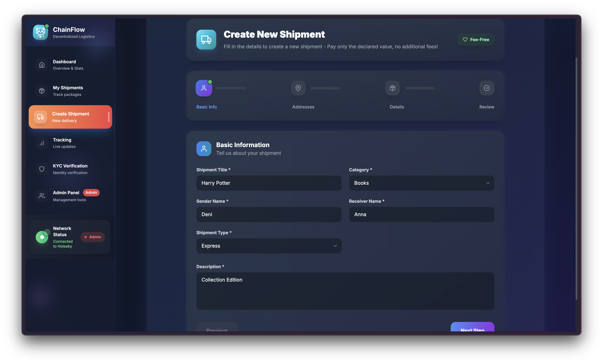This screenshot has height=364, width=603.
Task: Click the Dashboard home icon
Action: (x=42, y=65)
